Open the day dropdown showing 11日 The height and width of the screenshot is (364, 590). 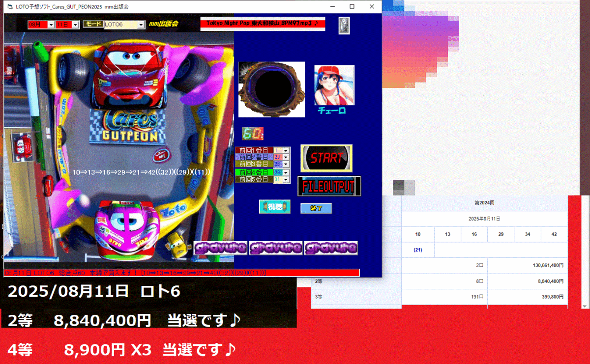click(x=75, y=24)
